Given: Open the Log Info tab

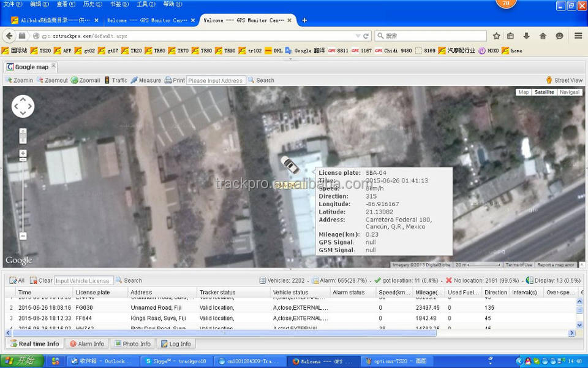Looking at the screenshot, I should [176, 343].
